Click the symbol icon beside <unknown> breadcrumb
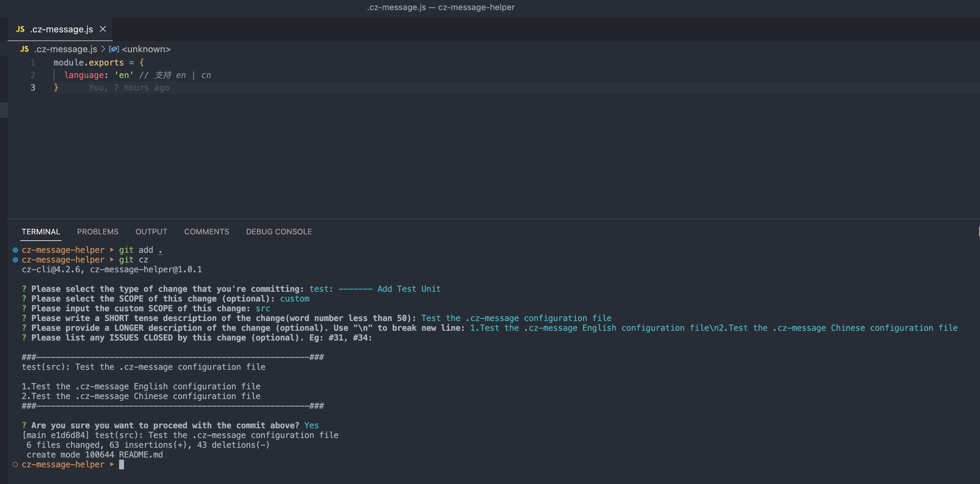Image resolution: width=980 pixels, height=484 pixels. 114,49
